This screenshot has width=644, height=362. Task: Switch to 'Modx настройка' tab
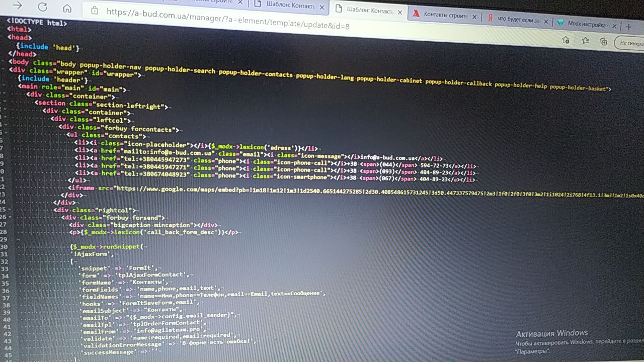587,24
